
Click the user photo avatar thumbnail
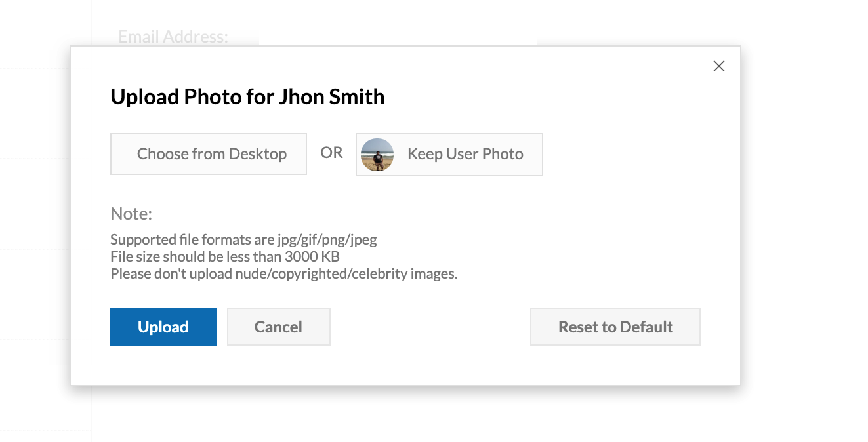tap(377, 155)
